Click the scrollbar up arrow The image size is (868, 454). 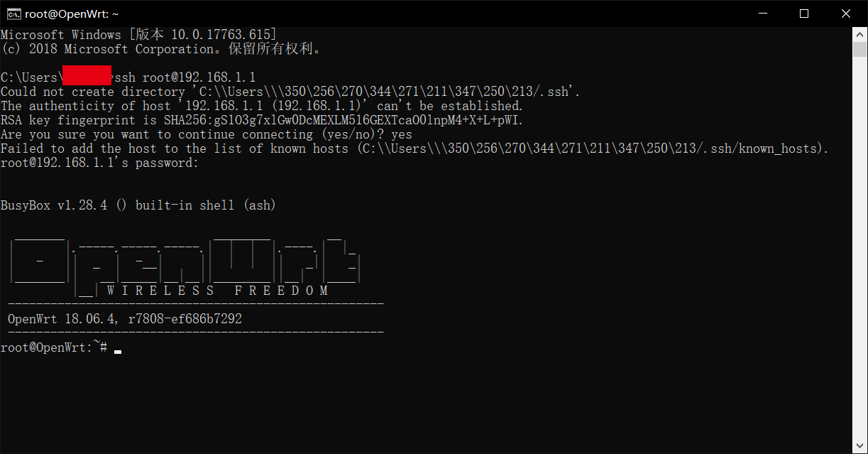[x=859, y=34]
